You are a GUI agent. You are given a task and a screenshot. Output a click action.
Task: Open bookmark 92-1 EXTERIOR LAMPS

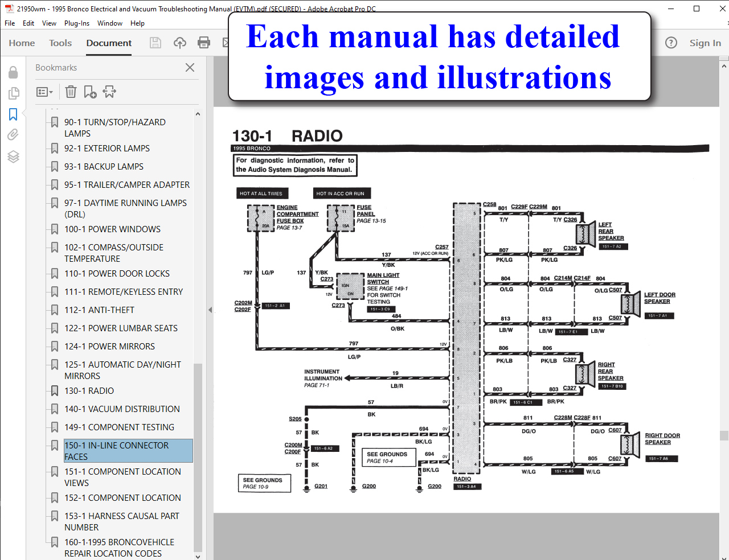coord(107,148)
